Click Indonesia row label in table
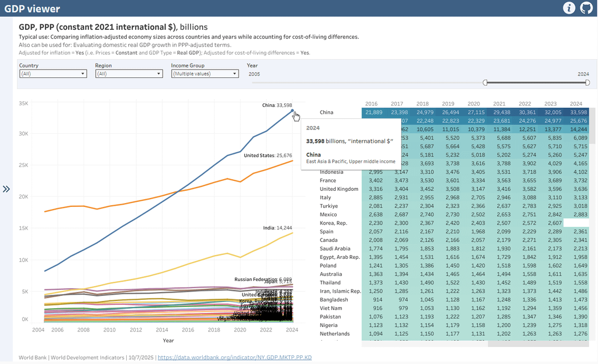The image size is (598, 364). (x=332, y=172)
